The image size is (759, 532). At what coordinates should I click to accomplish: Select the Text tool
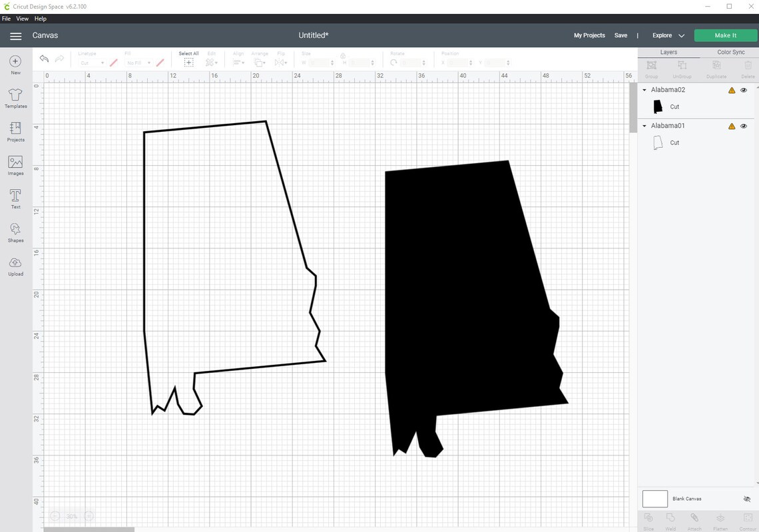pos(15,198)
